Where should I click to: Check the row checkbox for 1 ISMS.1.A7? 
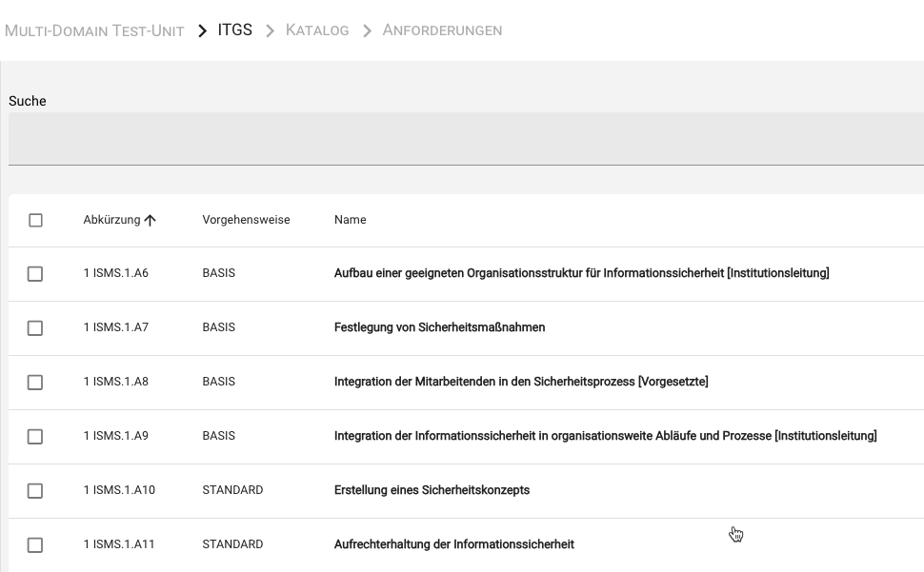[x=34, y=327]
